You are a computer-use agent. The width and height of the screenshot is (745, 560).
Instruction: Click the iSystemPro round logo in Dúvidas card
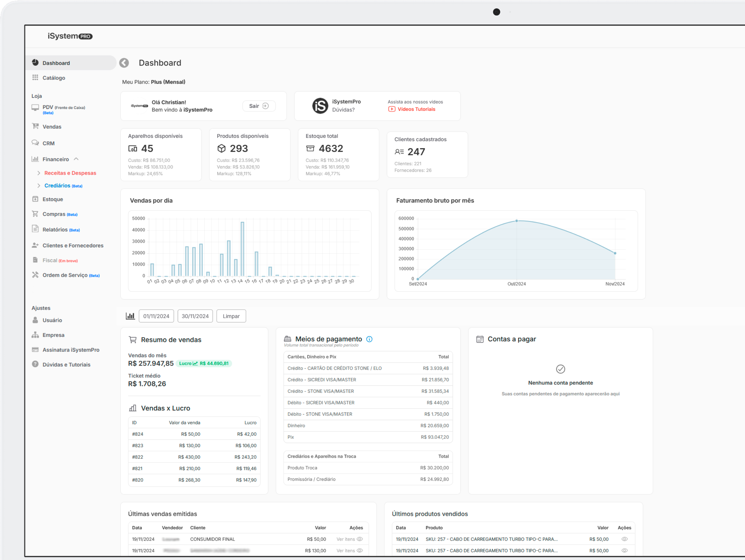click(x=320, y=106)
